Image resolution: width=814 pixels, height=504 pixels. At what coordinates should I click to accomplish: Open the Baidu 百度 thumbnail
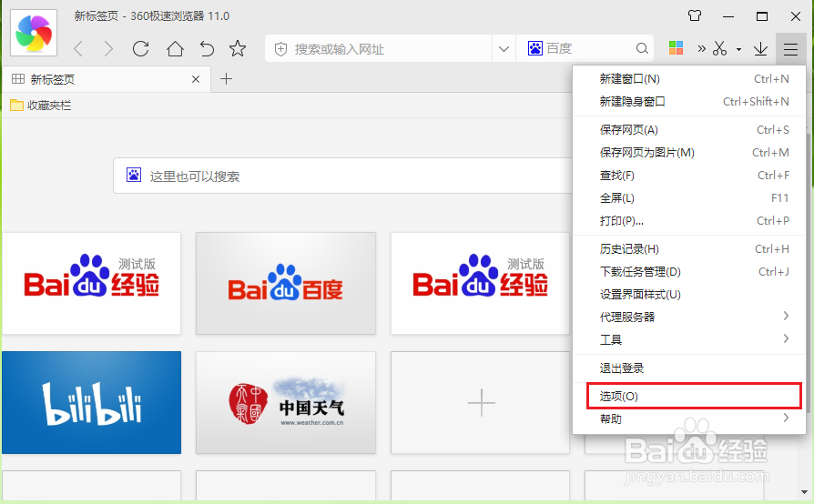(286, 283)
